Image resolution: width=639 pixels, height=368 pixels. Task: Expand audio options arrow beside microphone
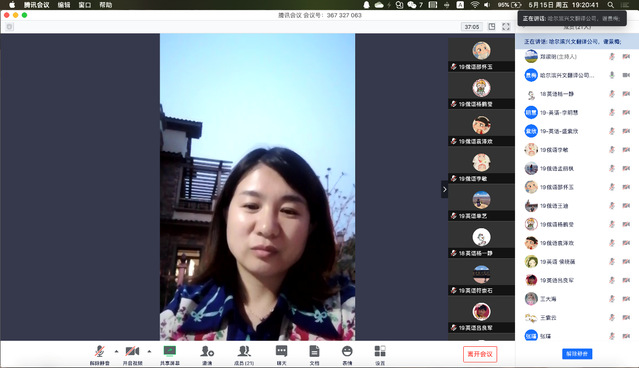[x=117, y=351]
